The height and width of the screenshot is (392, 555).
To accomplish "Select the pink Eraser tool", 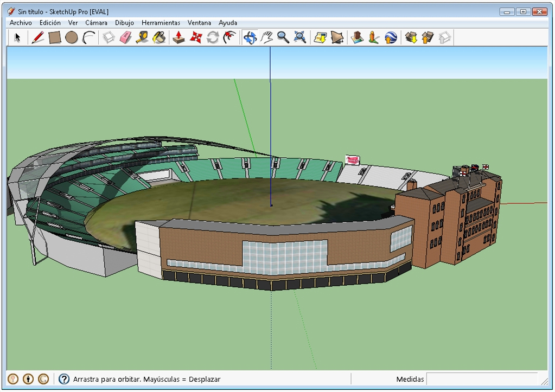I will tap(125, 37).
